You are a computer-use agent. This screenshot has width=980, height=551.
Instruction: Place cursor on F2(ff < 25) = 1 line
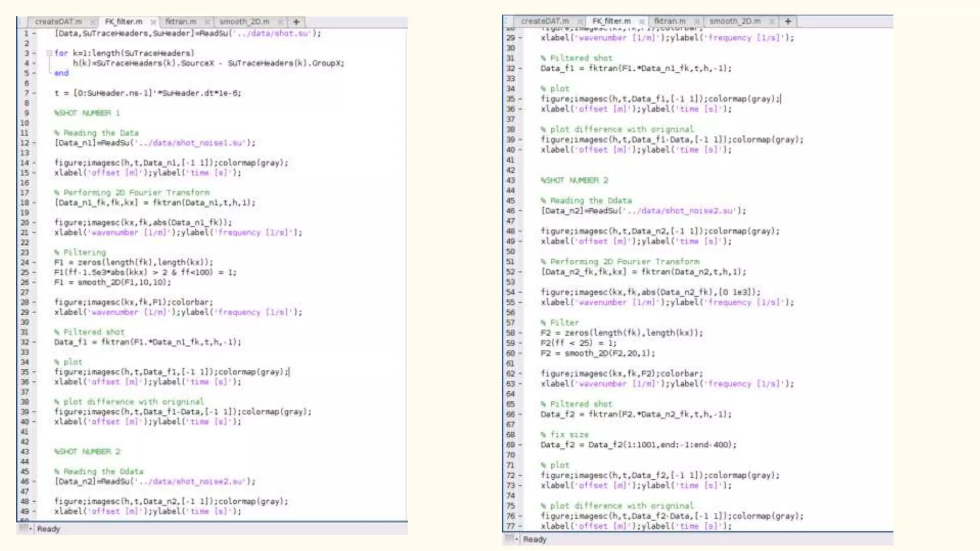coord(579,343)
